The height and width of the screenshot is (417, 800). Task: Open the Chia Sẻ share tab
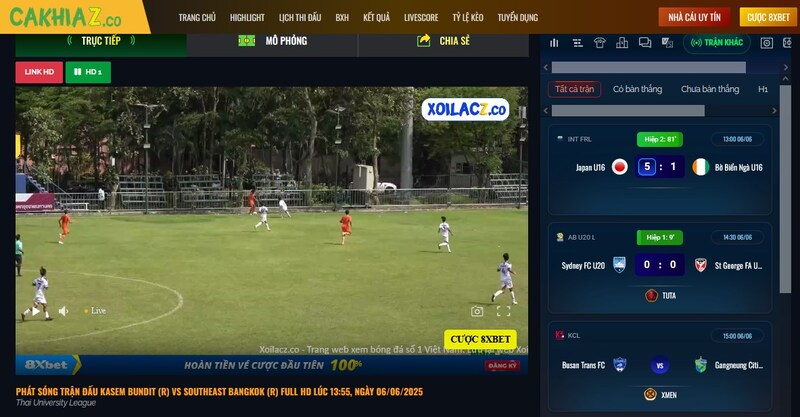[x=443, y=41]
